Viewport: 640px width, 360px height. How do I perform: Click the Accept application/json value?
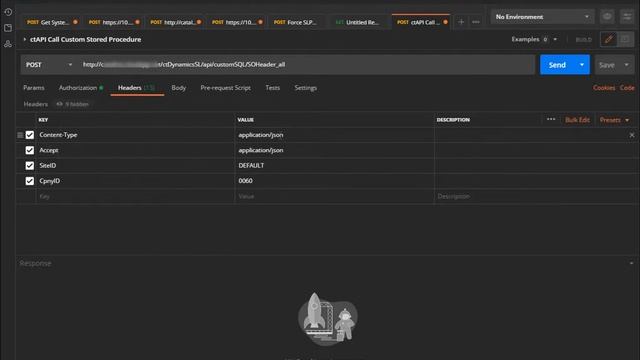335,150
